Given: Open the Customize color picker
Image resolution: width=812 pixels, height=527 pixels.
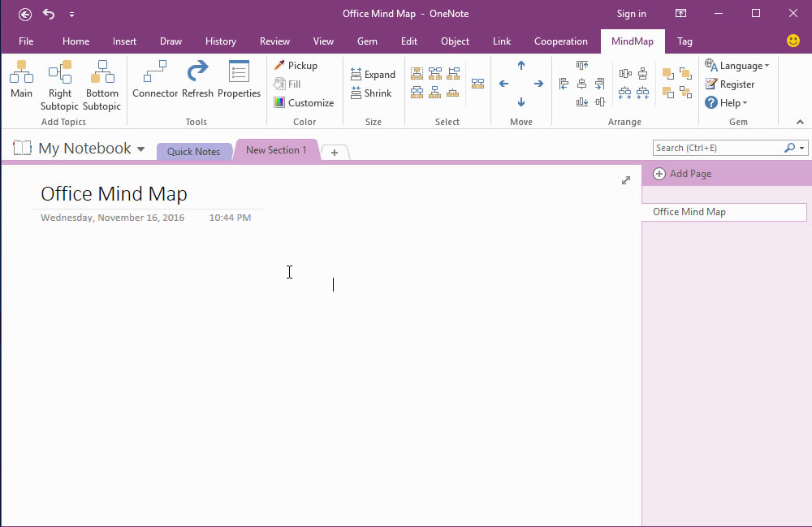Looking at the screenshot, I should [x=304, y=103].
